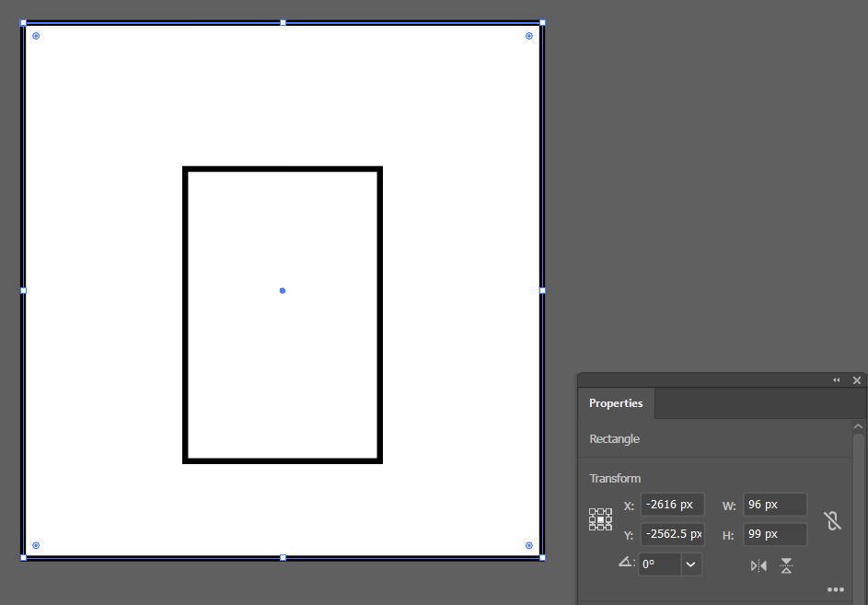Open more Transform options ellipsis
Screen dimensions: 868x605
click(836, 589)
